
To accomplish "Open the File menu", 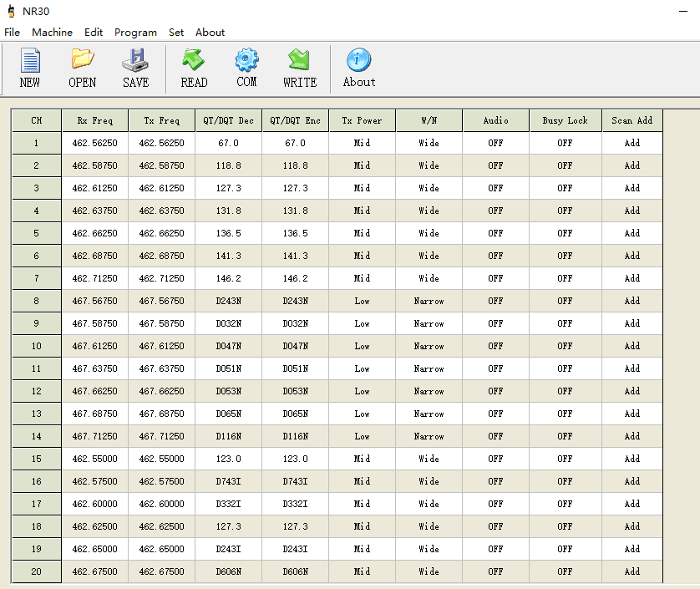I will point(12,33).
